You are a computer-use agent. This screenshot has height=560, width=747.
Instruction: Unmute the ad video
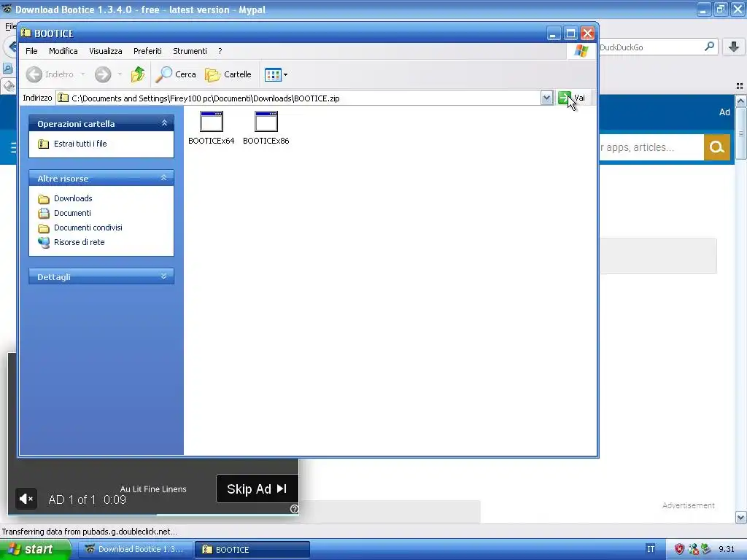(x=26, y=499)
